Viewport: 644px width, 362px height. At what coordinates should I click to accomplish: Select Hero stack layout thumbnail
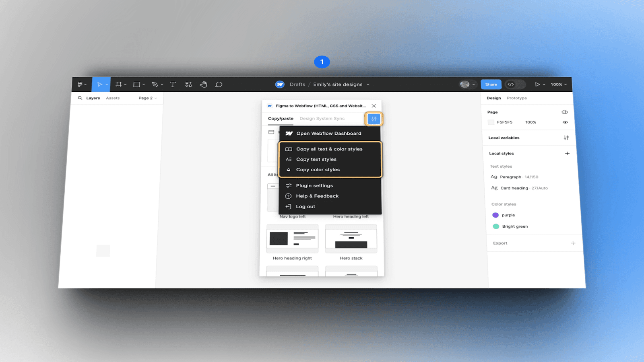351,239
